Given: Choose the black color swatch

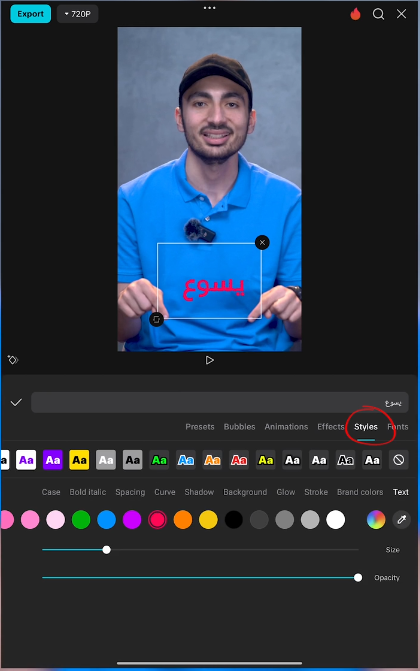Looking at the screenshot, I should (x=234, y=520).
